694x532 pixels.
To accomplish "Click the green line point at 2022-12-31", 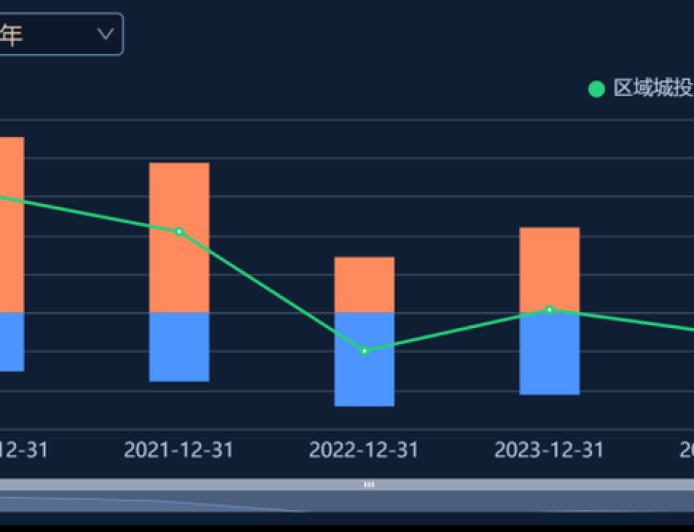I will coord(364,351).
